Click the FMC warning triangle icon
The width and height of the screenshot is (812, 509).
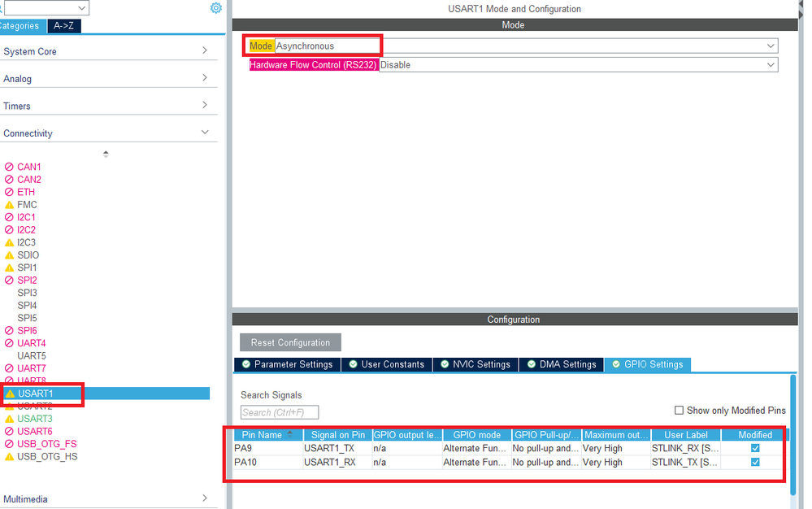click(x=9, y=205)
